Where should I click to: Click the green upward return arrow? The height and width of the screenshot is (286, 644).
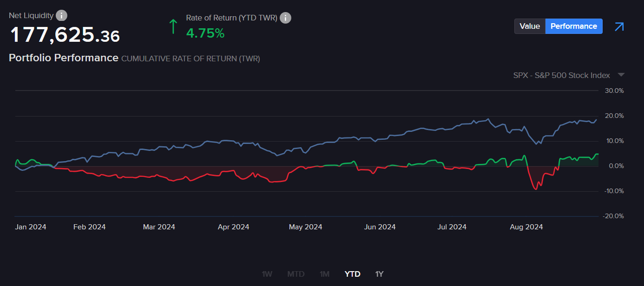(x=173, y=26)
